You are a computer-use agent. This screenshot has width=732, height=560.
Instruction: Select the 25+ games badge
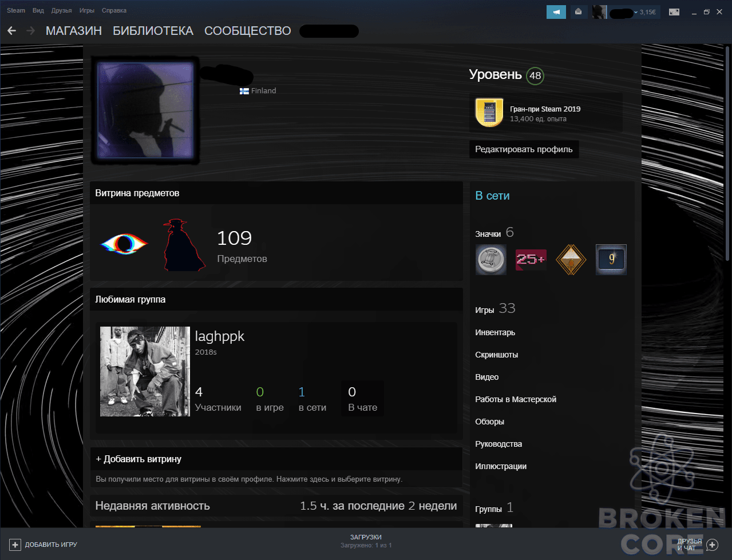click(x=531, y=260)
